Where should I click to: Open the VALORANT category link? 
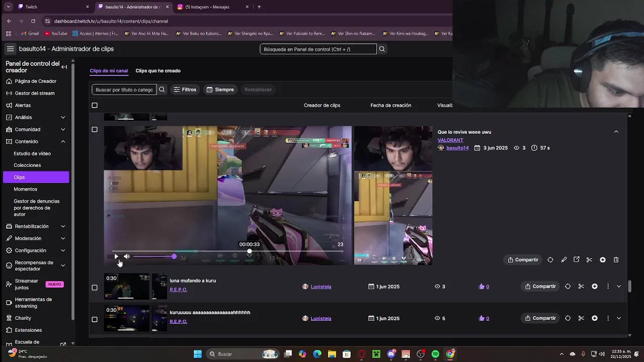coord(450,140)
